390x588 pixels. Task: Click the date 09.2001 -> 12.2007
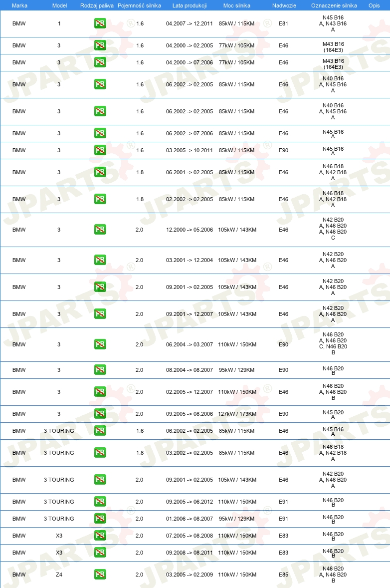[190, 314]
